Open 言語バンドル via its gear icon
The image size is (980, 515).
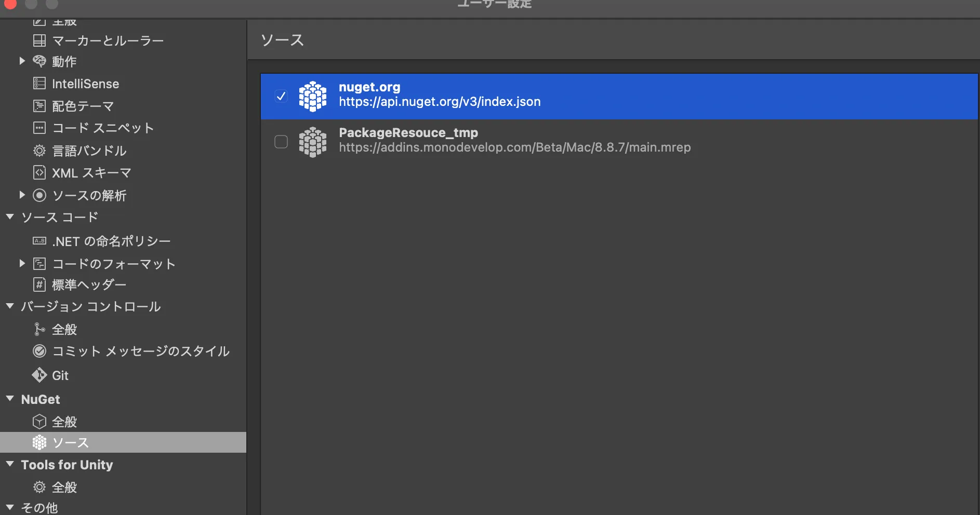coord(39,150)
